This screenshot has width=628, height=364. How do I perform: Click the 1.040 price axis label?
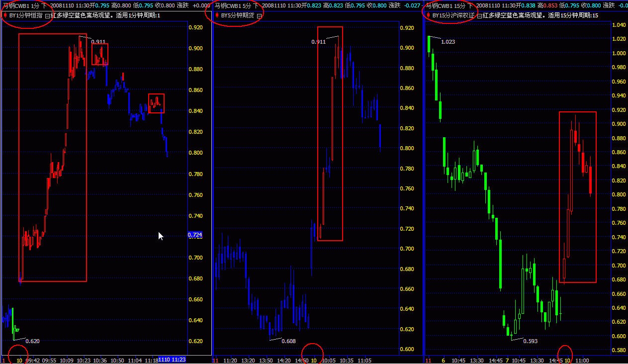(x=619, y=25)
